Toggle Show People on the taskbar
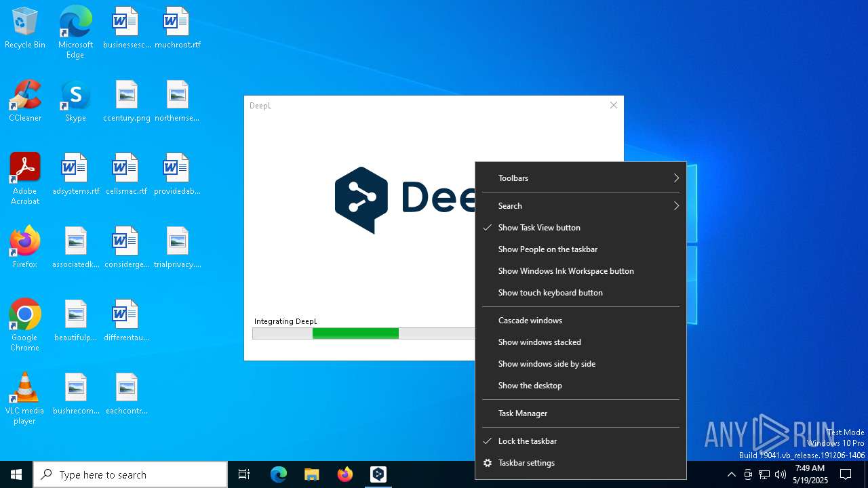Screen dimensions: 868x488 tap(580, 249)
